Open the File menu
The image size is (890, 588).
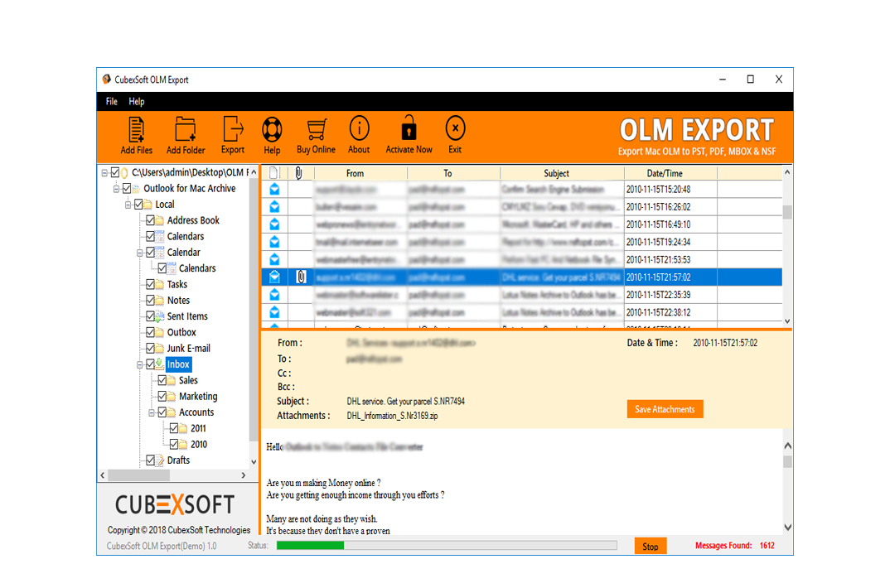(x=112, y=102)
